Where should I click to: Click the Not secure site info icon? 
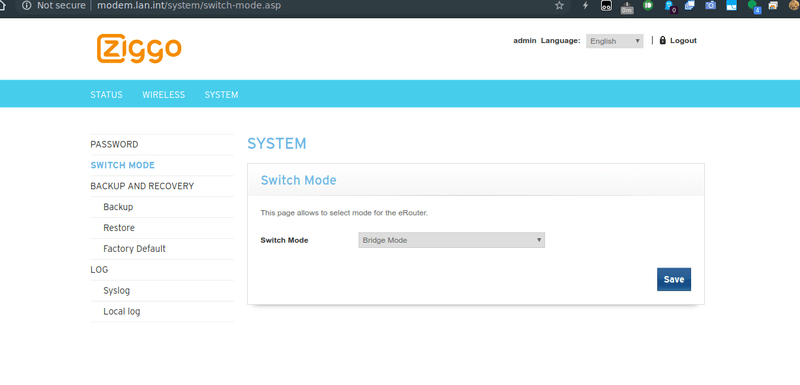27,6
